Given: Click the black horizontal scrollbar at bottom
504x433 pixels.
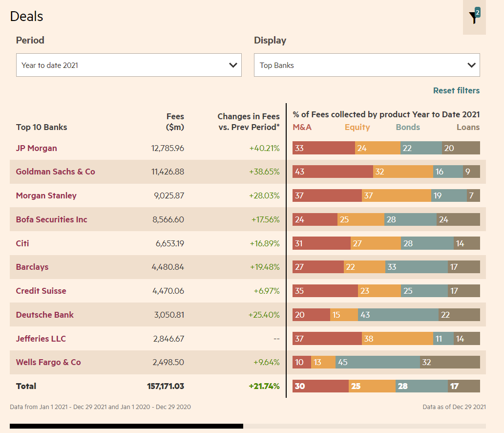Looking at the screenshot, I should point(126,426).
